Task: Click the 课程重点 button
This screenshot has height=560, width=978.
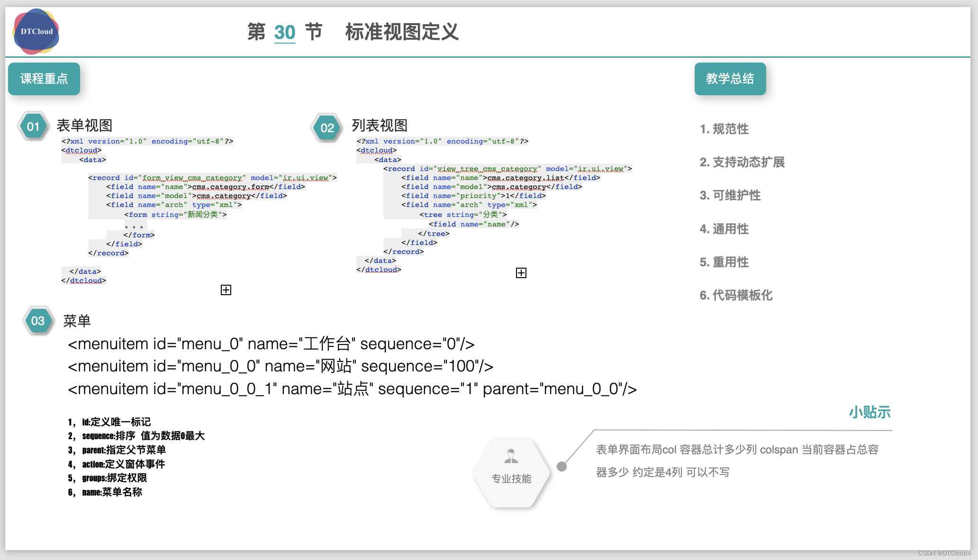Action: click(x=44, y=79)
